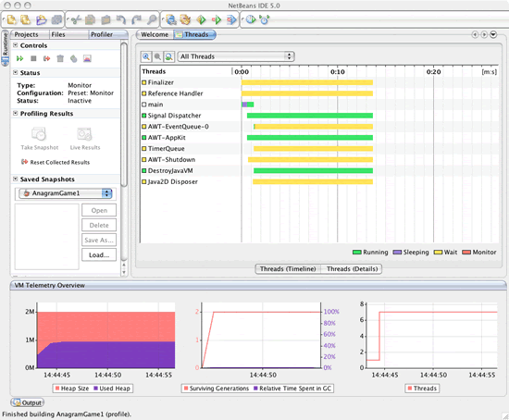This screenshot has width=509, height=420.
Task: Click the Take Snapshot icon in Profiling Results
Action: coord(39,134)
